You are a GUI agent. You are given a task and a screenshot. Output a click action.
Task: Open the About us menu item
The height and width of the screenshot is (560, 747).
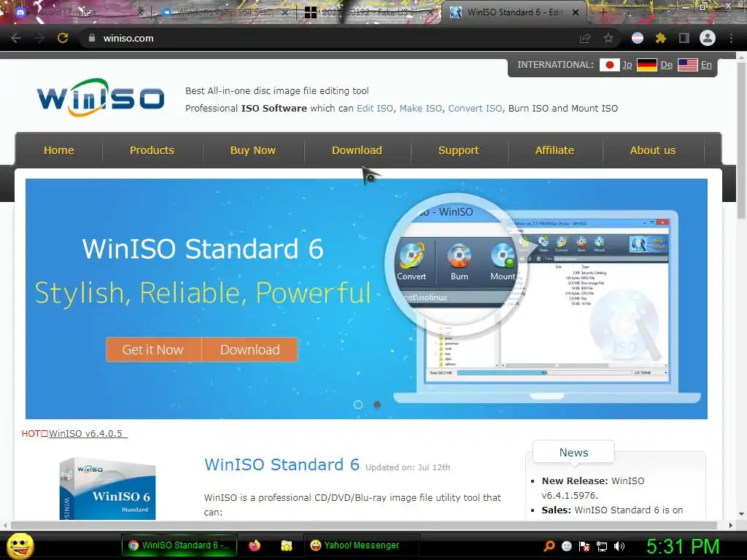click(653, 150)
